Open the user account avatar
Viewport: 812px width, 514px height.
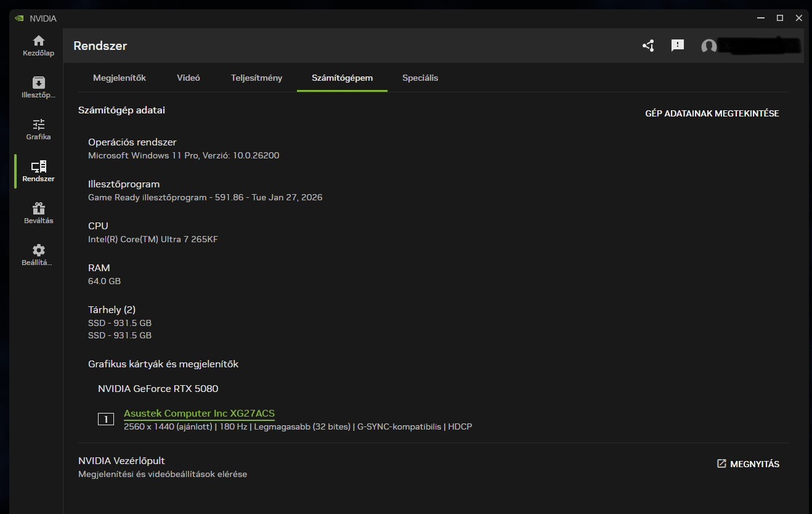tap(709, 46)
